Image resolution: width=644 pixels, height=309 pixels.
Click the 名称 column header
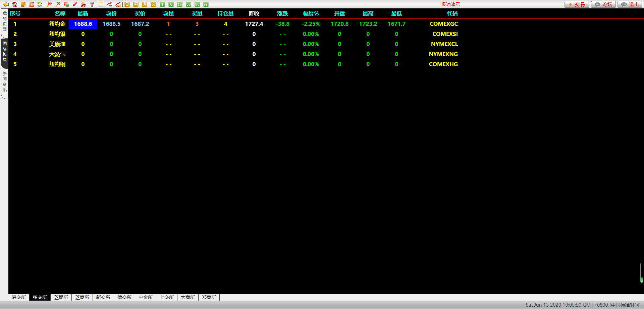click(60, 13)
